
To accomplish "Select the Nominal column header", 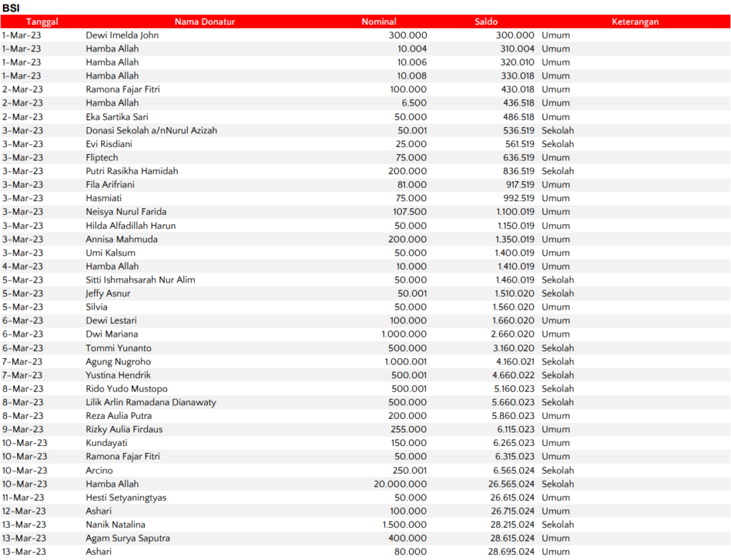I will [x=378, y=22].
